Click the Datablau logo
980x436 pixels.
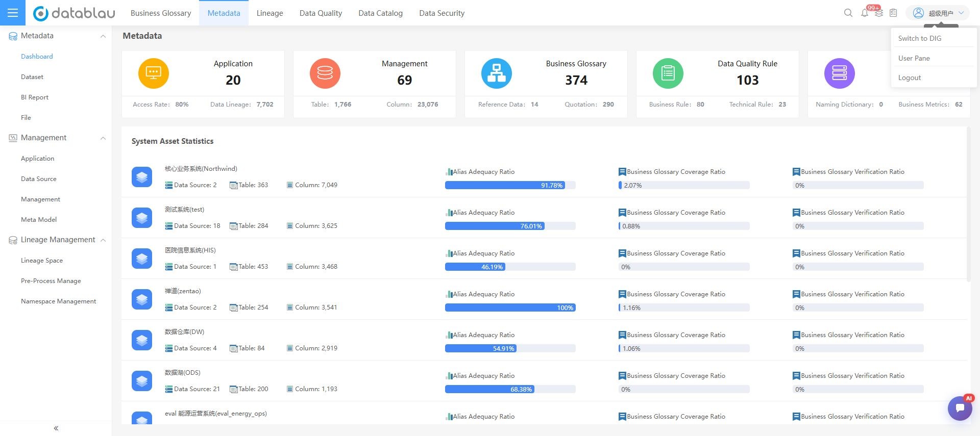pyautogui.click(x=74, y=13)
